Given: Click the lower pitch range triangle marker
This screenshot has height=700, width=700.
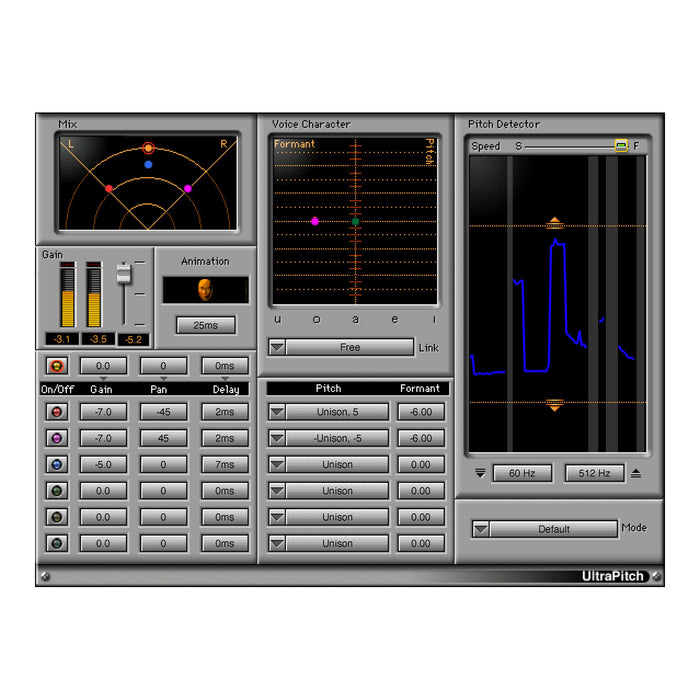Looking at the screenshot, I should click(x=554, y=405).
